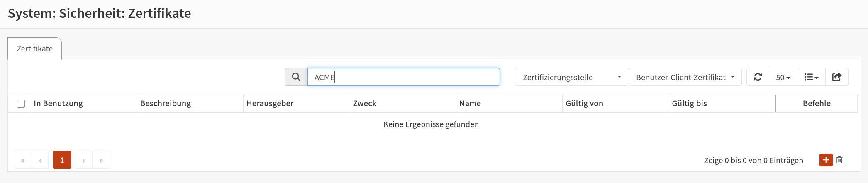Click the magnifier search icon
Screen dimensions: 868x183
coord(296,77)
